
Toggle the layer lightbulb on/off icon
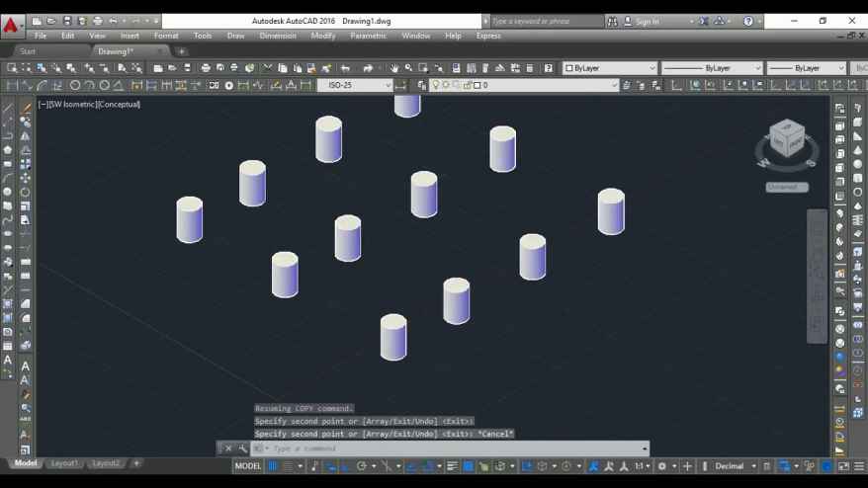[x=435, y=86]
